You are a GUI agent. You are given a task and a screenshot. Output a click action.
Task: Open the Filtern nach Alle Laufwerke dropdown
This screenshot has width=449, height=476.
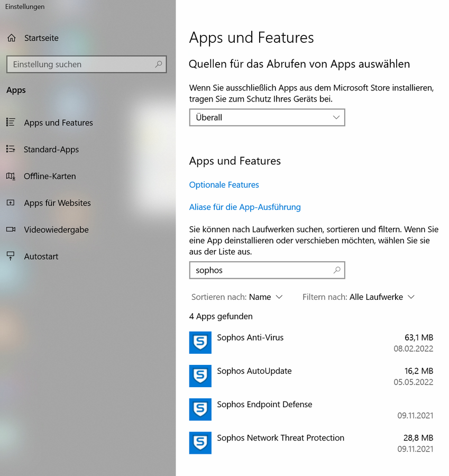pos(359,297)
